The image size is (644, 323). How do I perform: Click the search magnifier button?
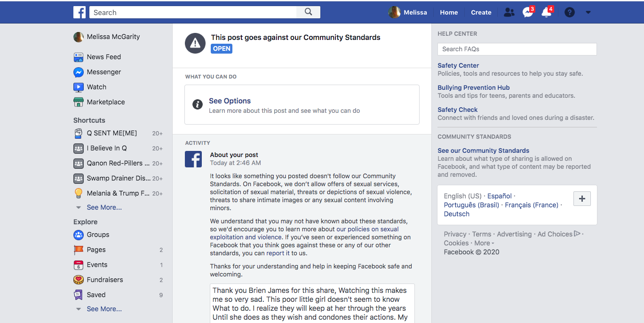coord(309,12)
